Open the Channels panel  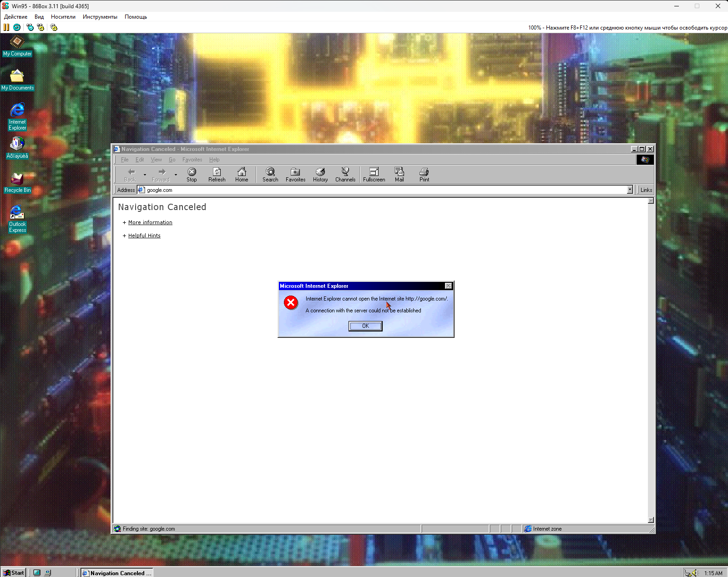[345, 174]
